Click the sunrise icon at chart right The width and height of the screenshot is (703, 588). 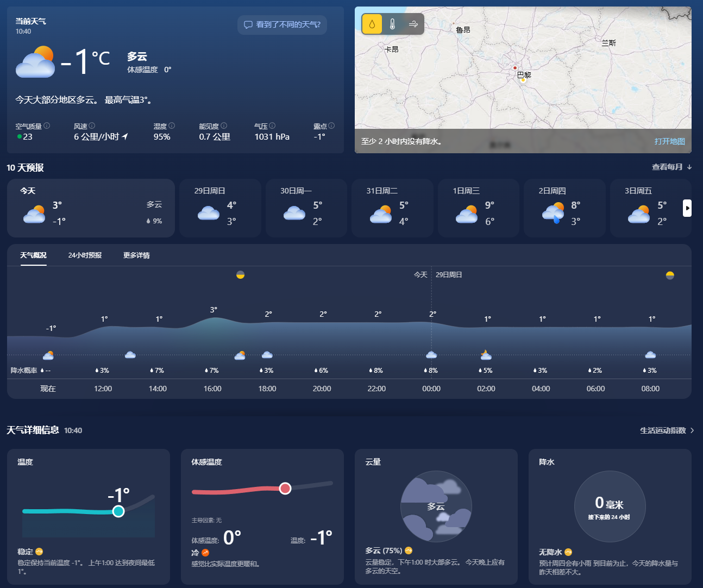pos(670,275)
